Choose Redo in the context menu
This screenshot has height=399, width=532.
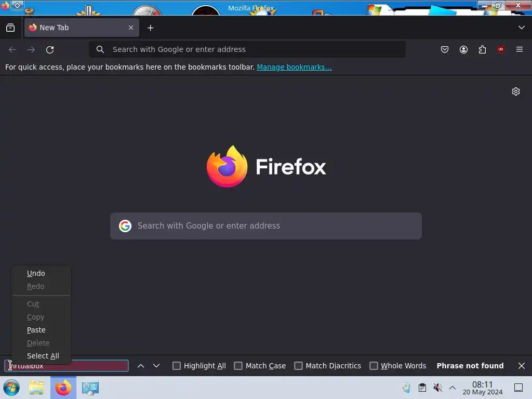pos(41,286)
